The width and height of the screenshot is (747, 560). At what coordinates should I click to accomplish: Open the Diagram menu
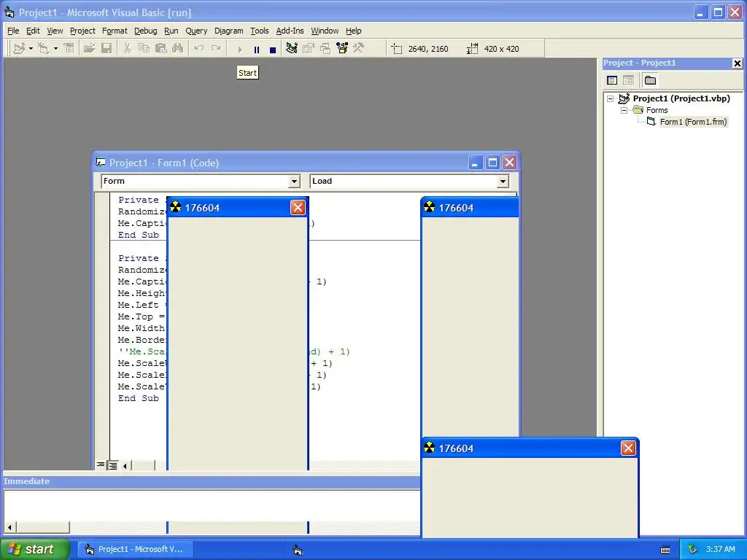pyautogui.click(x=228, y=31)
